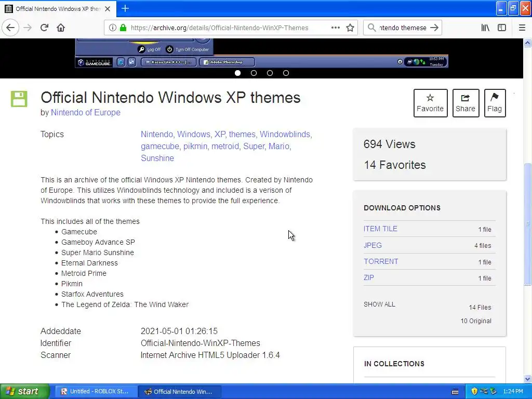The image size is (532, 399).
Task: Click the Identifier value Official-Nintendo-WinXP-Themes
Action: [201, 343]
